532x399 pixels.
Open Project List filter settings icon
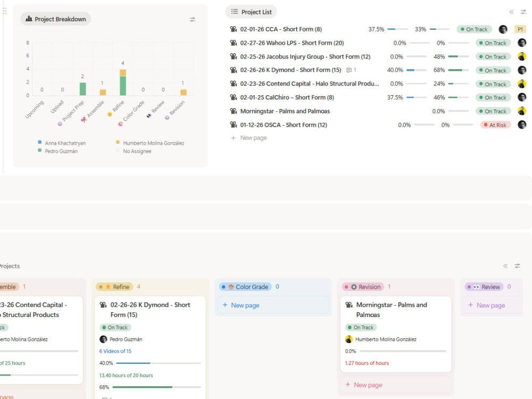[x=523, y=12]
